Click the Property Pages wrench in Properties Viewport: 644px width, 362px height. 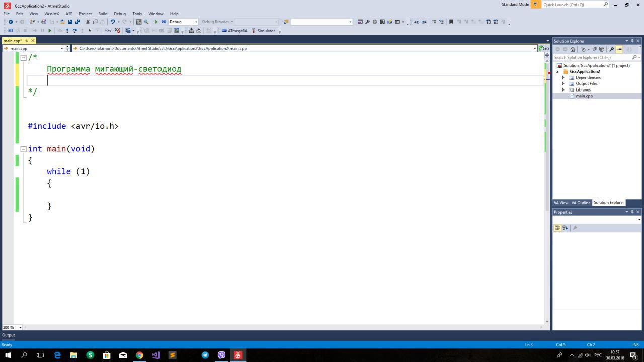point(575,228)
